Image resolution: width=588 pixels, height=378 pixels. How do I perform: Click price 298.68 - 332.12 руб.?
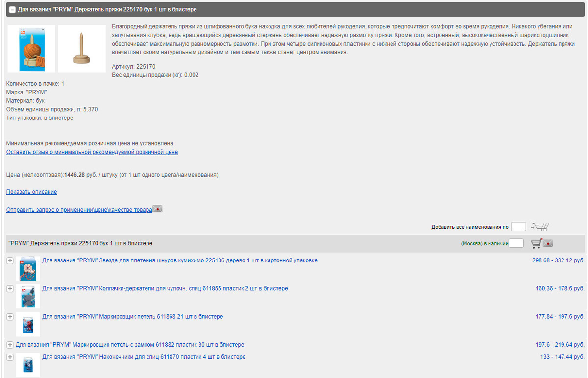pyautogui.click(x=558, y=260)
